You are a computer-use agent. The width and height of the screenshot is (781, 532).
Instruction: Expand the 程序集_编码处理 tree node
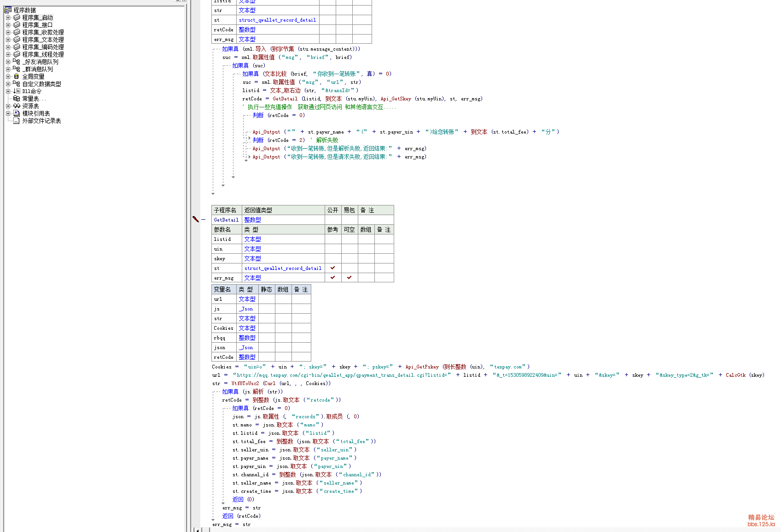(x=8, y=47)
